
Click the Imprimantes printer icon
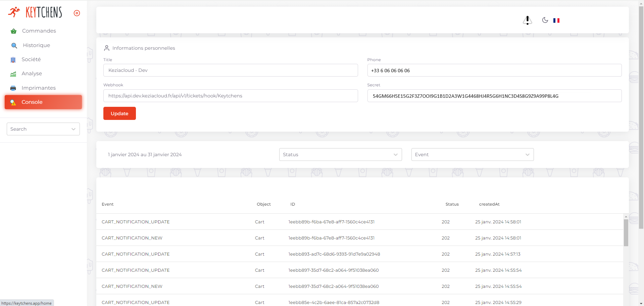tap(13, 88)
